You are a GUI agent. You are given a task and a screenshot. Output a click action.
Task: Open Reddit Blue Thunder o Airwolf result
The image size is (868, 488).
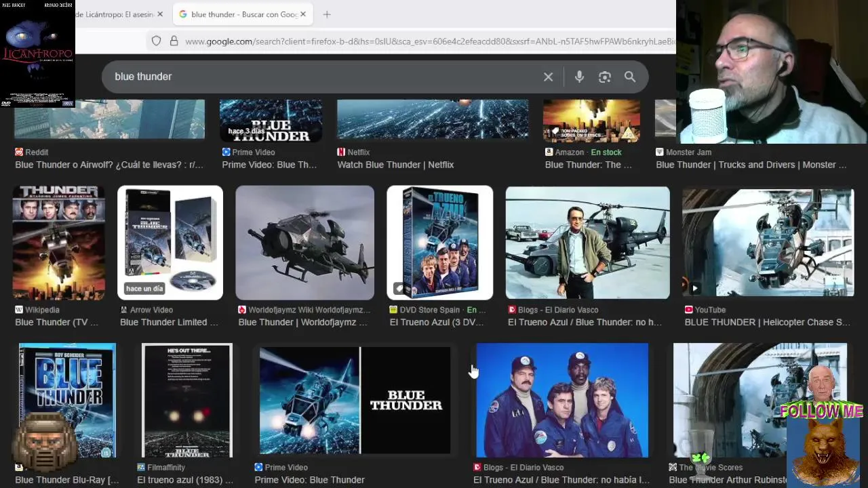point(109,165)
